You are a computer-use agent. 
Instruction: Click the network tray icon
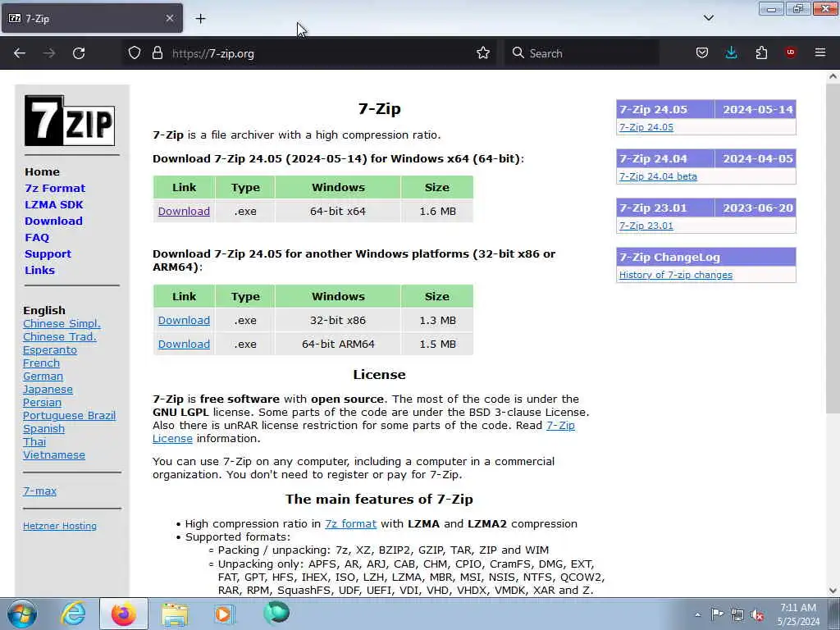[737, 614]
